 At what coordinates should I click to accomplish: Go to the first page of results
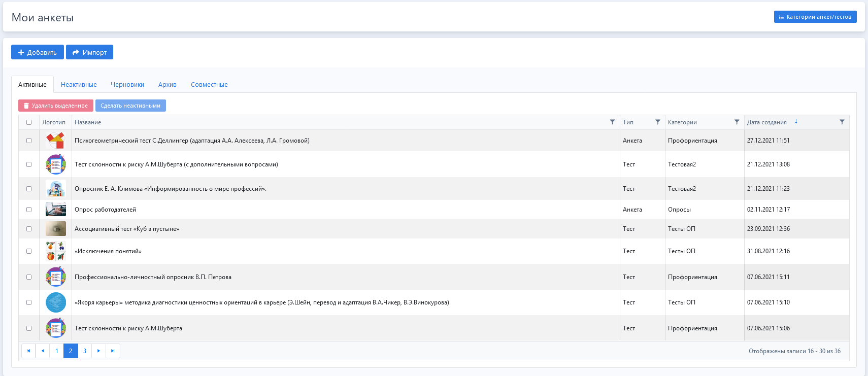[x=28, y=351]
